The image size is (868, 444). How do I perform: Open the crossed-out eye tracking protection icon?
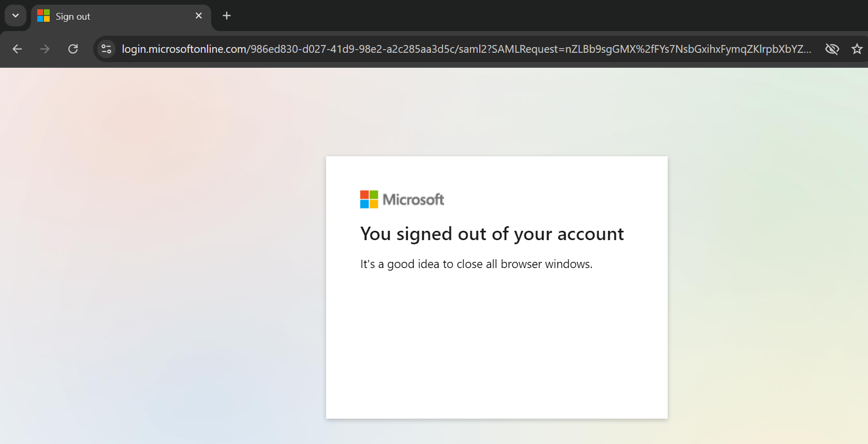[832, 49]
